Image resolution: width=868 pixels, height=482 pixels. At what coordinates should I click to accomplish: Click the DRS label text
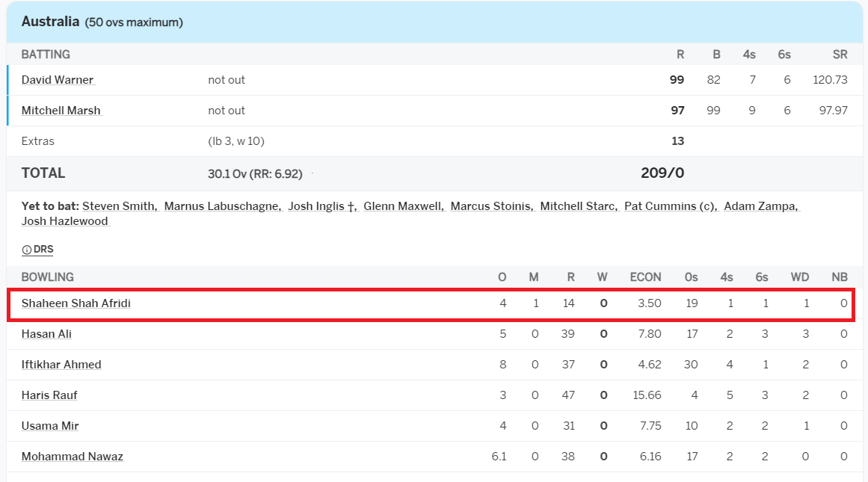(x=43, y=249)
